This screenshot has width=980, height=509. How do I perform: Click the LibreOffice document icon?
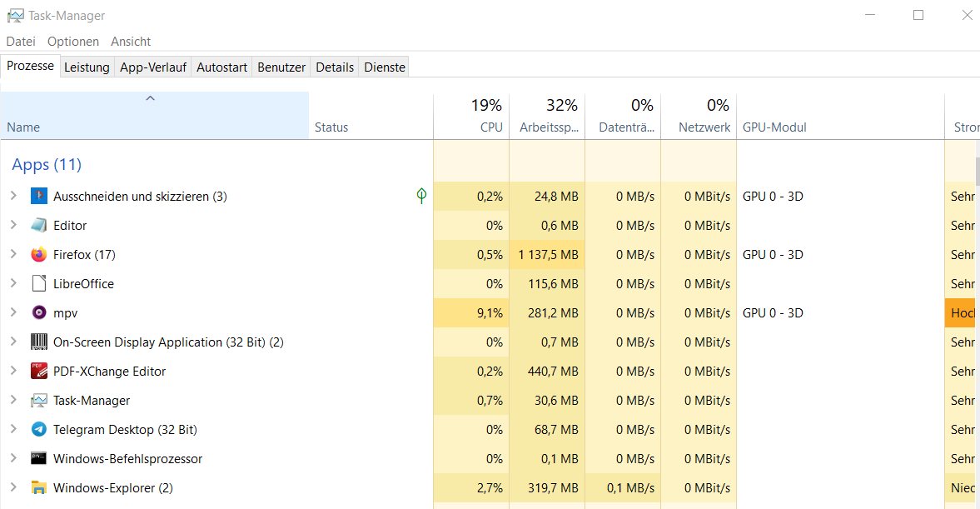(x=39, y=284)
